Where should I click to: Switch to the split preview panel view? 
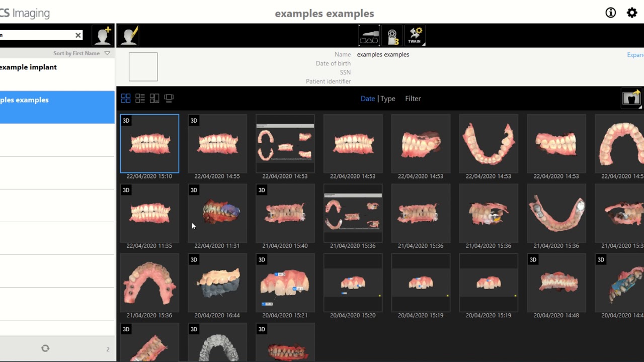[x=154, y=99]
